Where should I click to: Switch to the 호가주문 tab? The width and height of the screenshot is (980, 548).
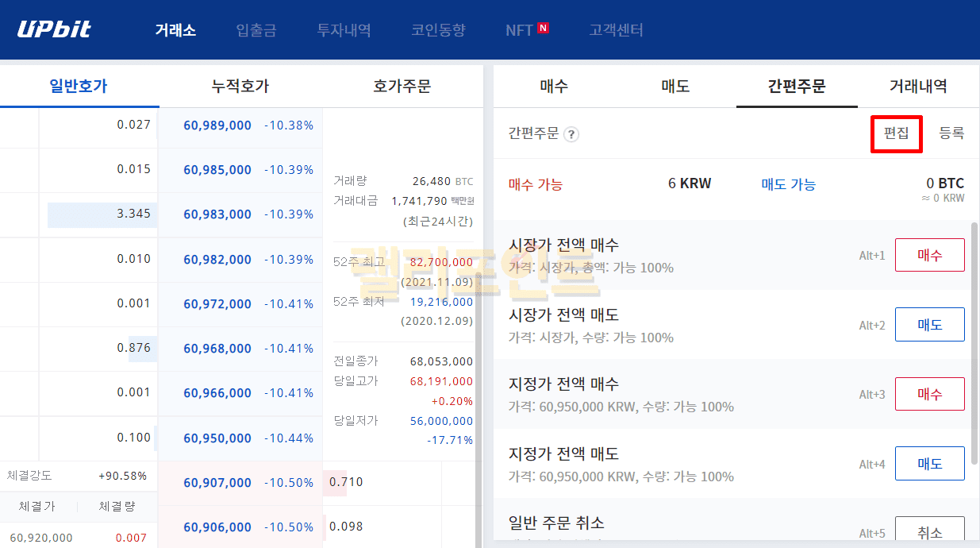pyautogui.click(x=402, y=87)
